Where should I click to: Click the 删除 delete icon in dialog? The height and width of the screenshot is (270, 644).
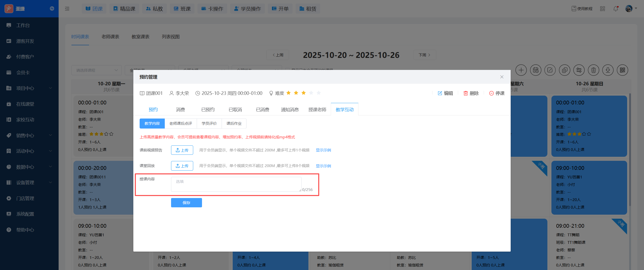466,93
